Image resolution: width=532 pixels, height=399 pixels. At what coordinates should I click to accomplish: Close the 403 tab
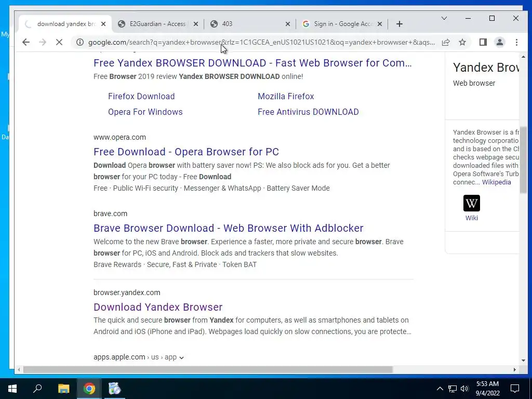288,24
